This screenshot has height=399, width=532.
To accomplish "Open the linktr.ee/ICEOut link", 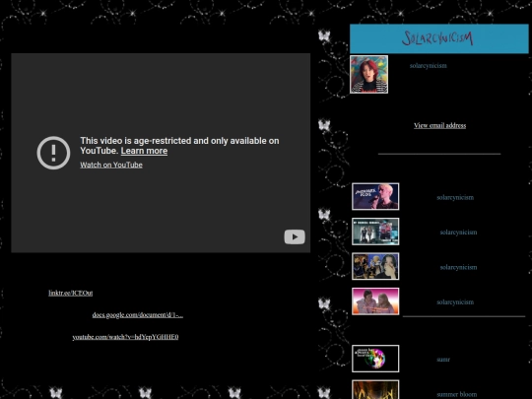I will click(71, 293).
